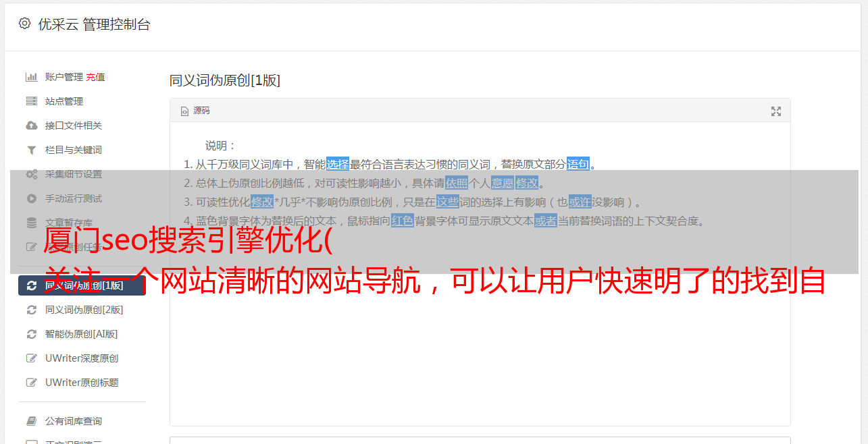Click the 手动运行测试 play icon

pos(31,198)
